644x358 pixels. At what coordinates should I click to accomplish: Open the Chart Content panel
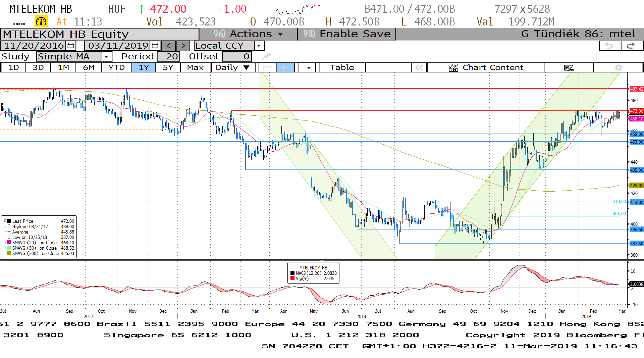[486, 68]
